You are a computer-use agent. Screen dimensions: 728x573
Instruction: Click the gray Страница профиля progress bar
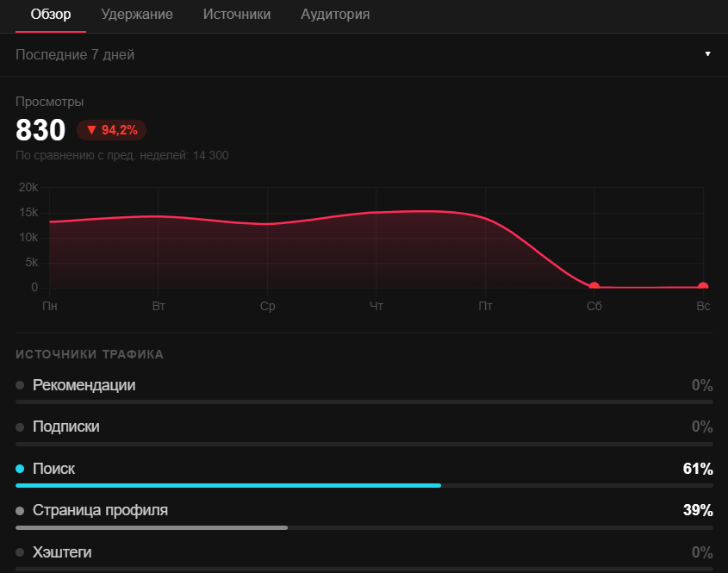(152, 527)
